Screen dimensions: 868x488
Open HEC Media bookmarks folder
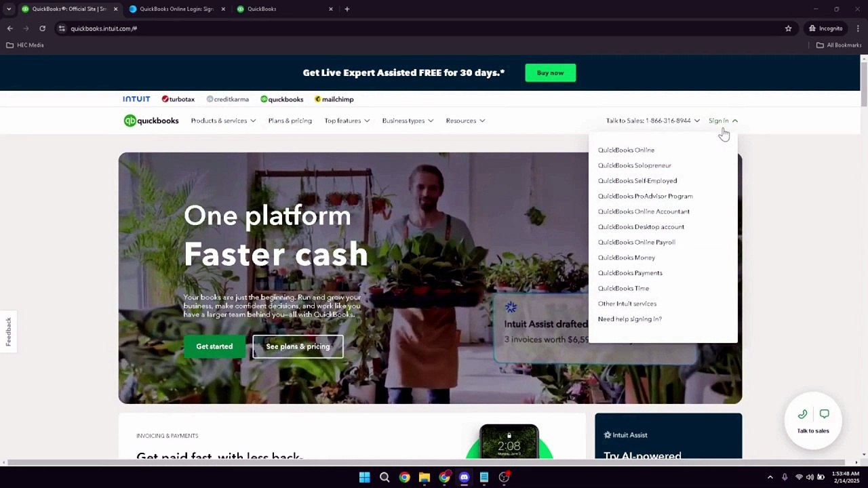pos(25,45)
